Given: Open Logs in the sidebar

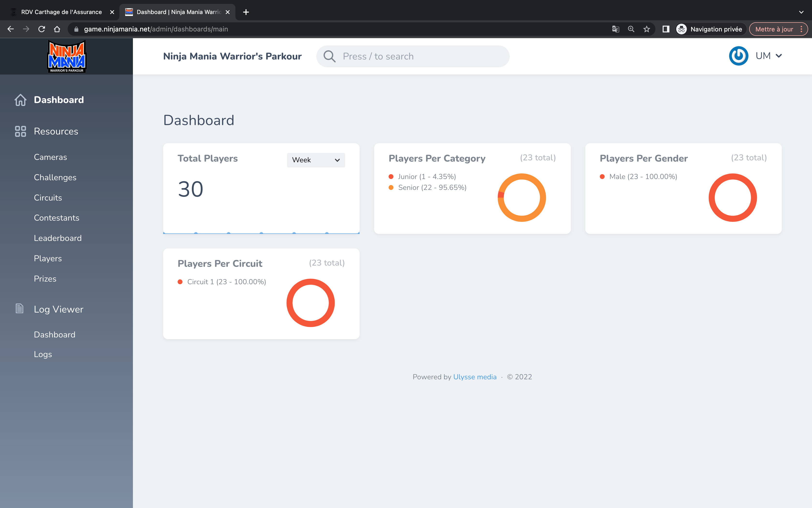Looking at the screenshot, I should point(43,354).
